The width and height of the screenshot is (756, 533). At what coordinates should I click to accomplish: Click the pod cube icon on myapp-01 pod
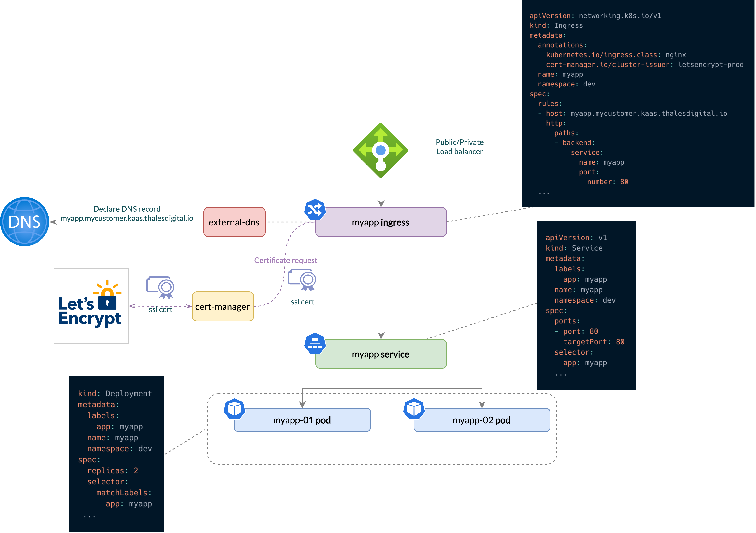click(x=234, y=409)
